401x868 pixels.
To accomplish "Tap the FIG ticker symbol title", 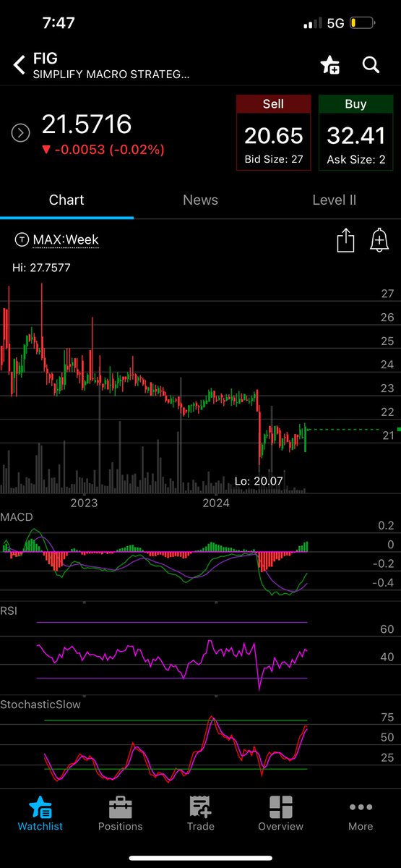I will [x=45, y=59].
